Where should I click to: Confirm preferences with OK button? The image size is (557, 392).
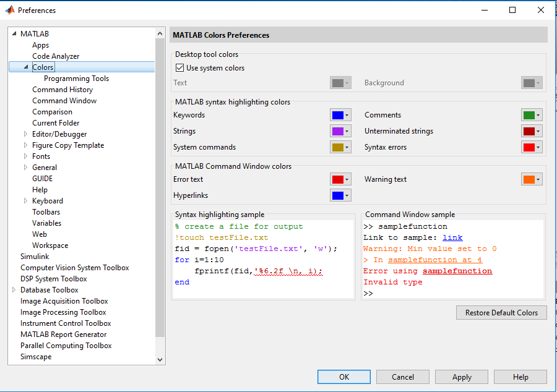click(344, 377)
